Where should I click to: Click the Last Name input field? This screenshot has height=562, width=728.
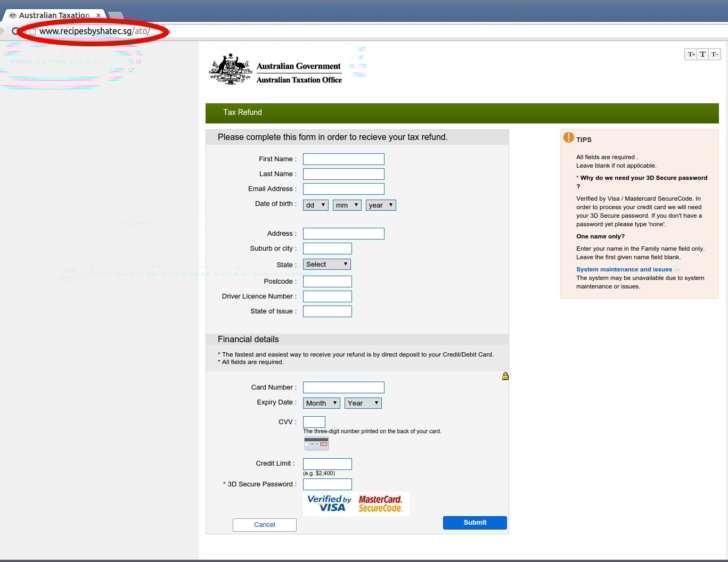point(343,174)
